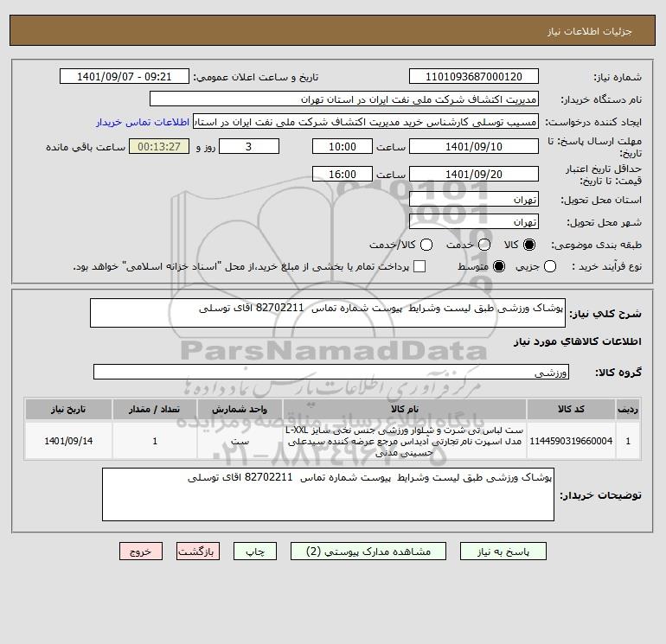This screenshot has width=666, height=644.
Task: Click the اطلاعات کالاهای مورد نیاز heading
Action: point(578,341)
